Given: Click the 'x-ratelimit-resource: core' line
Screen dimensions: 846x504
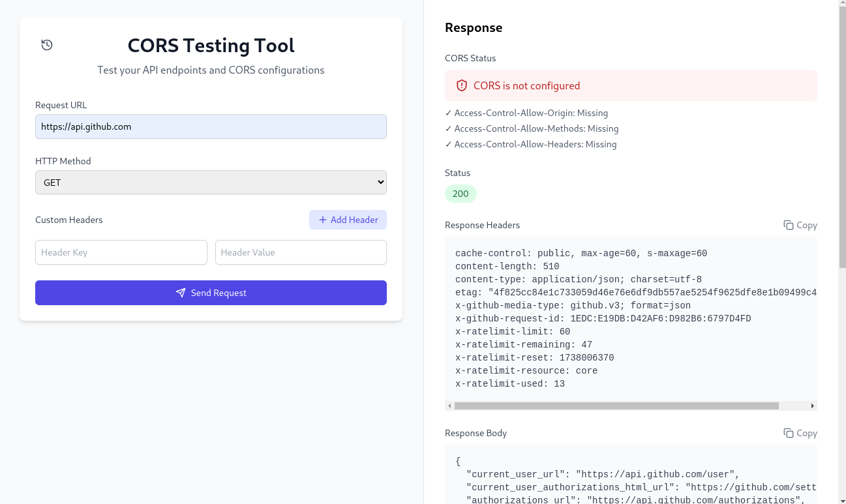Looking at the screenshot, I should coord(526,370).
